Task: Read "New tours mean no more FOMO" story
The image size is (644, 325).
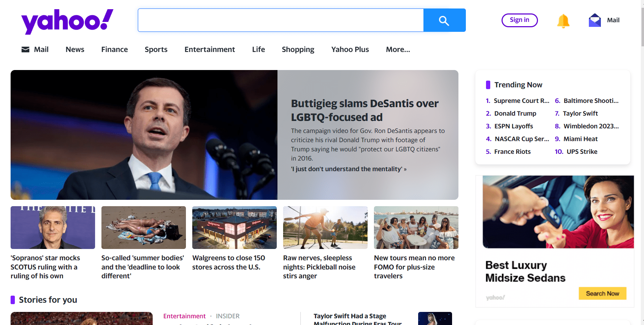Action: (x=414, y=267)
